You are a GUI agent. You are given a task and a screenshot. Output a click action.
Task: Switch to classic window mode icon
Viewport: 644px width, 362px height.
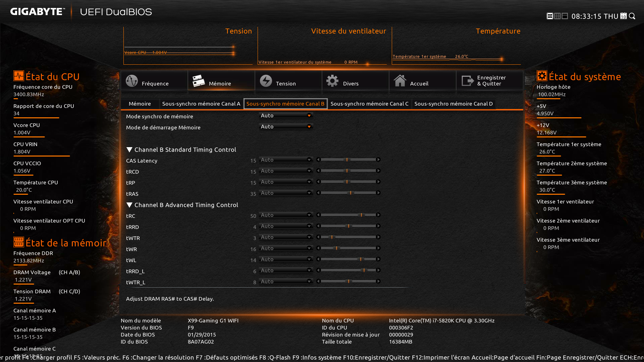pos(565,16)
